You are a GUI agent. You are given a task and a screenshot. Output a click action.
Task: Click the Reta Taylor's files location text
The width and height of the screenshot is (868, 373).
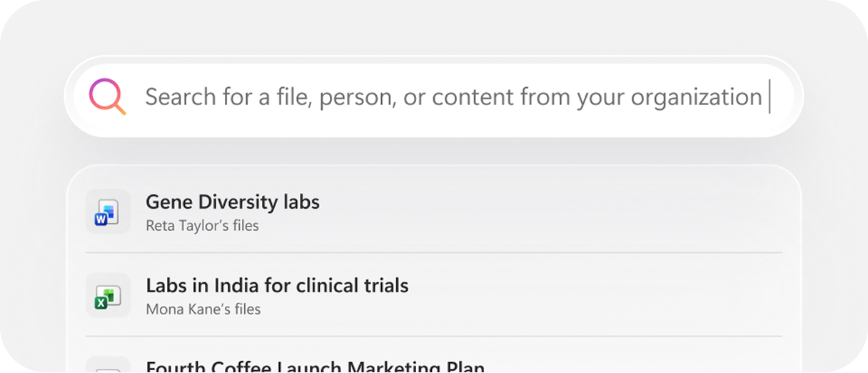tap(202, 226)
